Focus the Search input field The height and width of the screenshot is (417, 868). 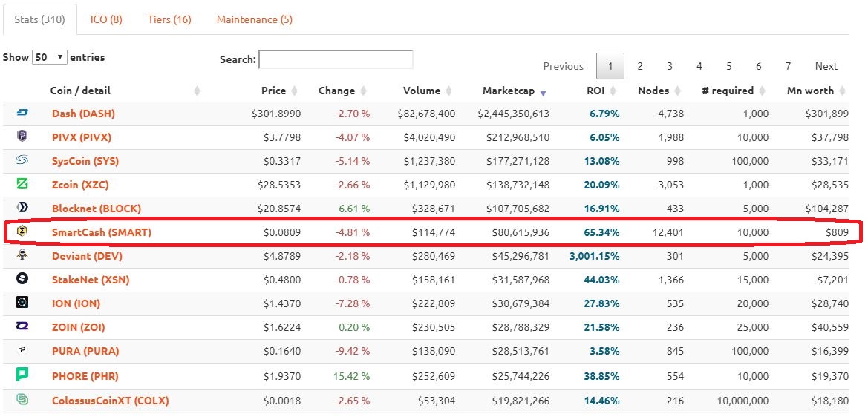point(336,59)
